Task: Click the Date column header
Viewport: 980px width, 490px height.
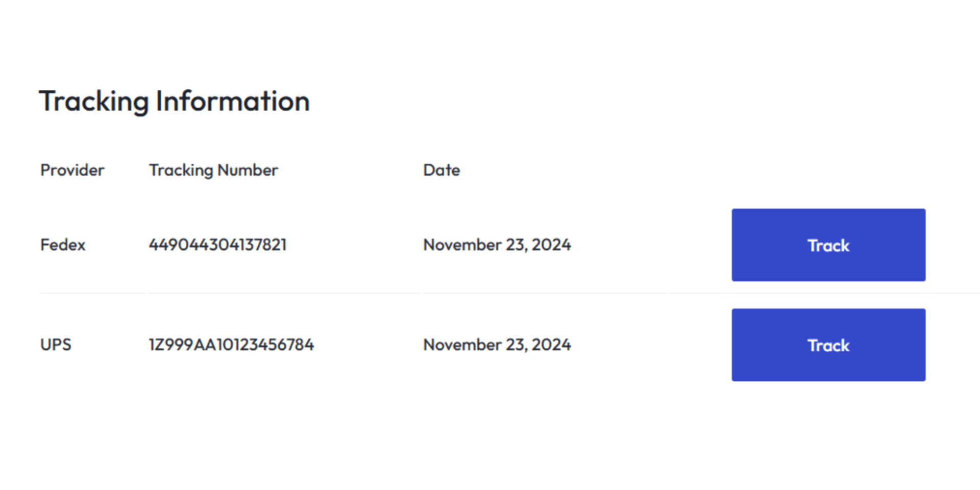Action: pos(442,170)
